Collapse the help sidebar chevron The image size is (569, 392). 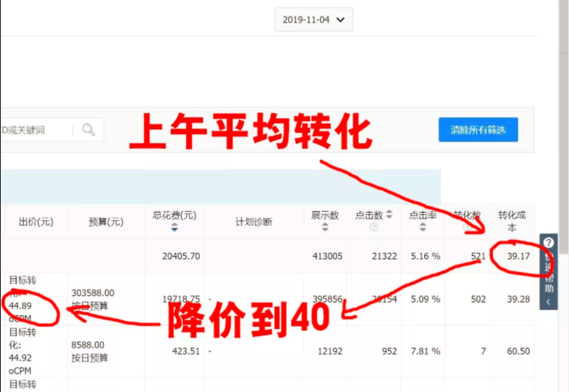[548, 302]
